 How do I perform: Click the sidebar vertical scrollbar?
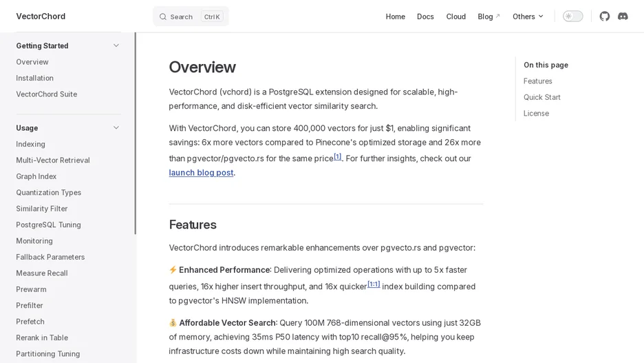click(135, 134)
